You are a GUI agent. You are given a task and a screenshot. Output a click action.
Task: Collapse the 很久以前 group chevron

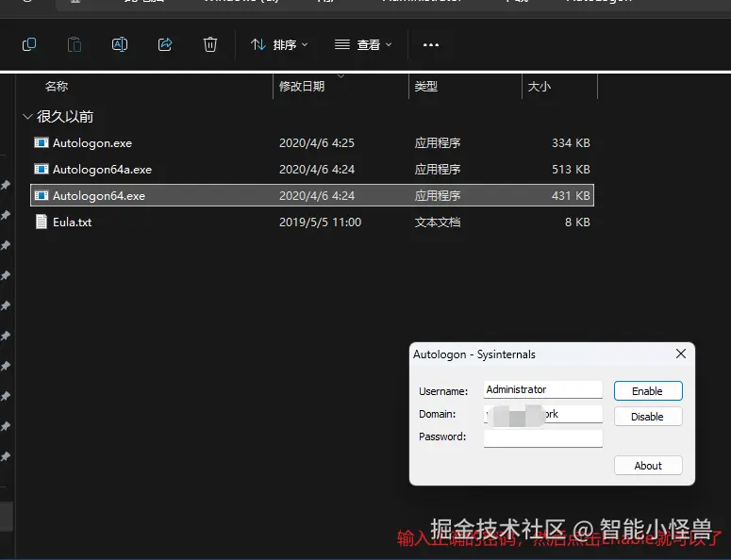(27, 117)
